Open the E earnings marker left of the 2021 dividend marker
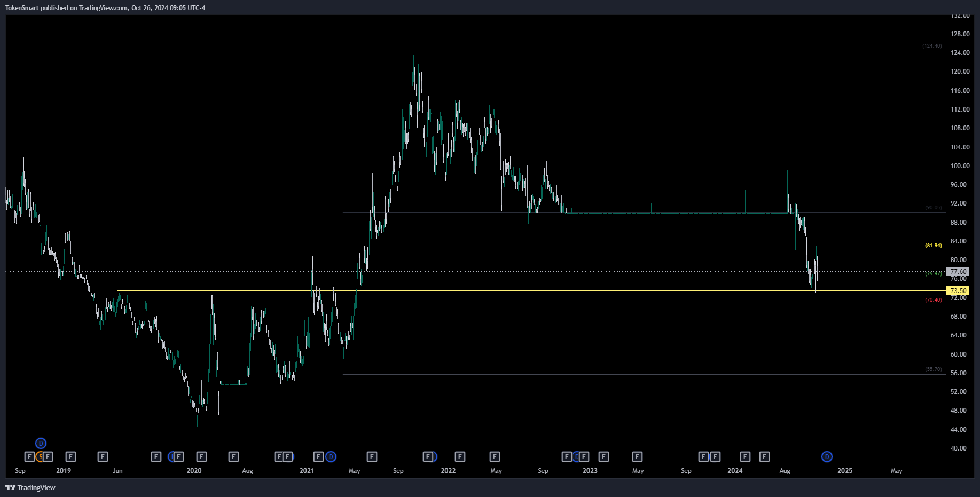The height and width of the screenshot is (497, 980). click(x=318, y=457)
